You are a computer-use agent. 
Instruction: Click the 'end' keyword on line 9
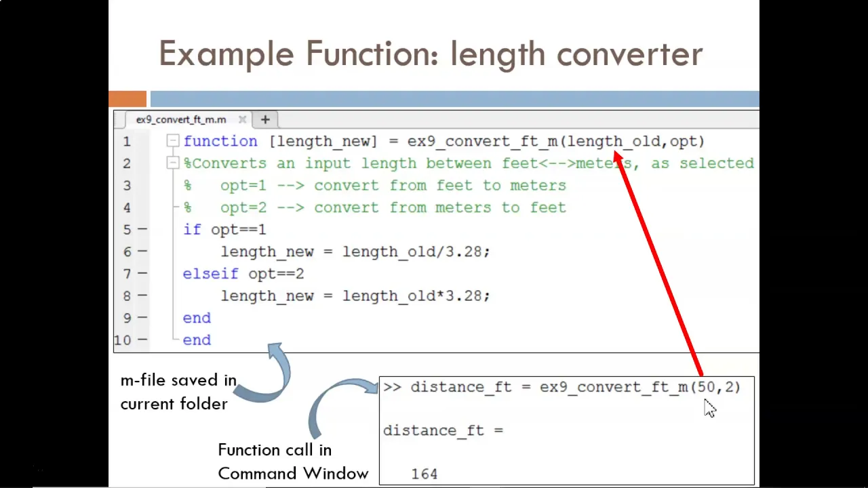(x=197, y=317)
